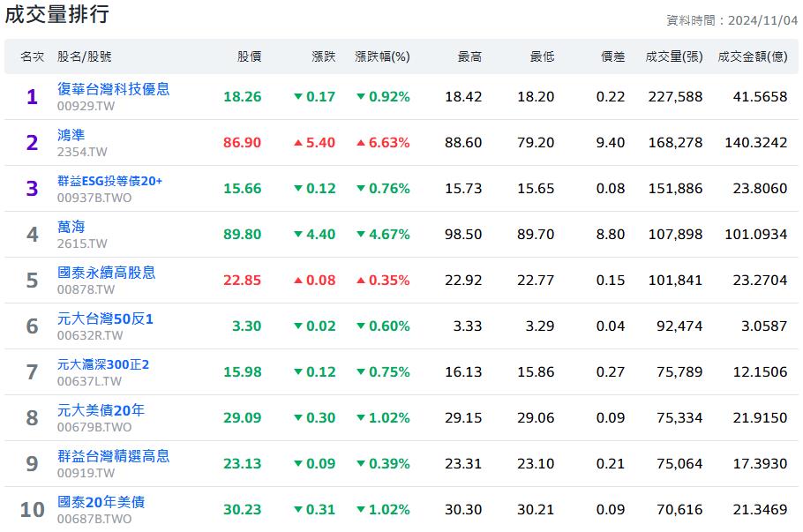Open the 國泰永續高股息 link
Screen dimensions: 803x532
click(x=106, y=273)
